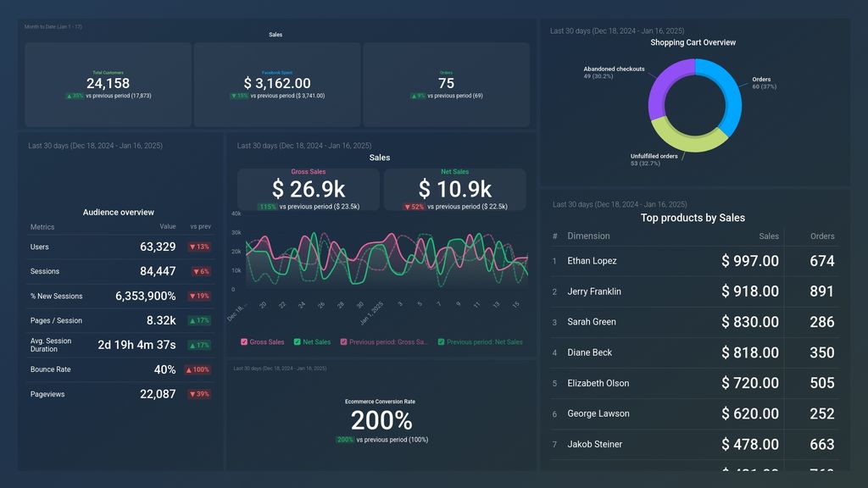The height and width of the screenshot is (488, 868).
Task: Click the $ 997.00 sales cell
Action: tap(750, 261)
